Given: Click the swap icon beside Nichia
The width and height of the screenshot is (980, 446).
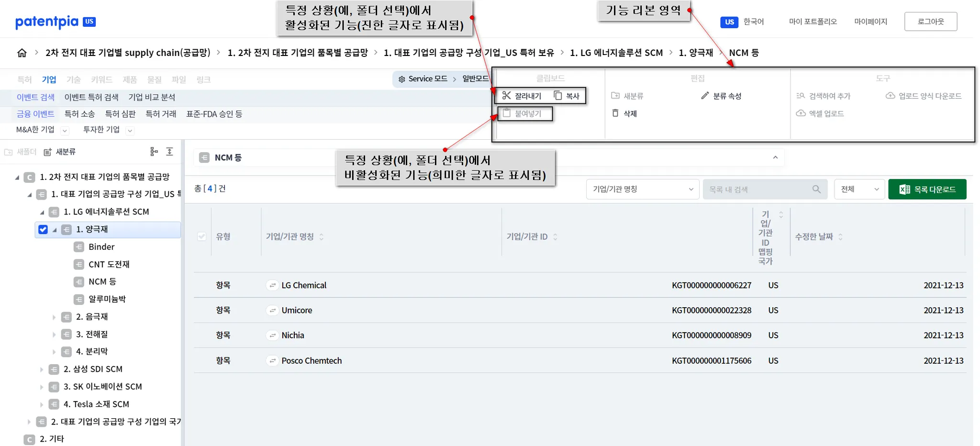Looking at the screenshot, I should pyautogui.click(x=272, y=335).
